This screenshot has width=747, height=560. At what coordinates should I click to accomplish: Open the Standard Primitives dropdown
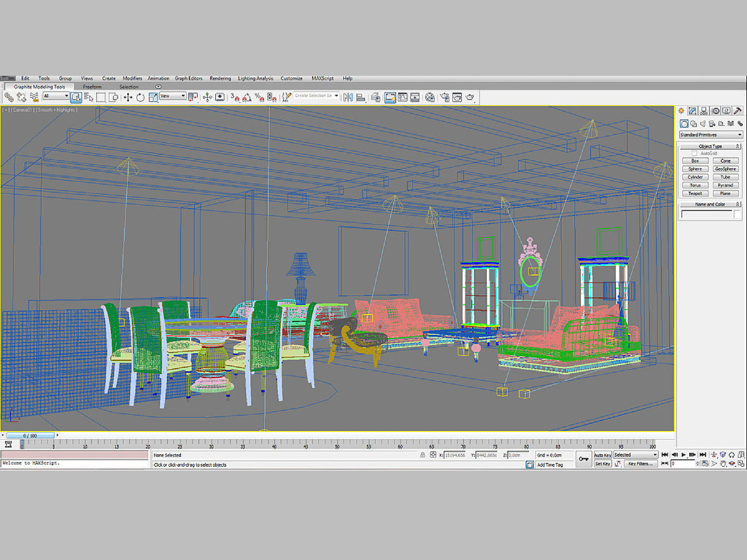(711, 135)
